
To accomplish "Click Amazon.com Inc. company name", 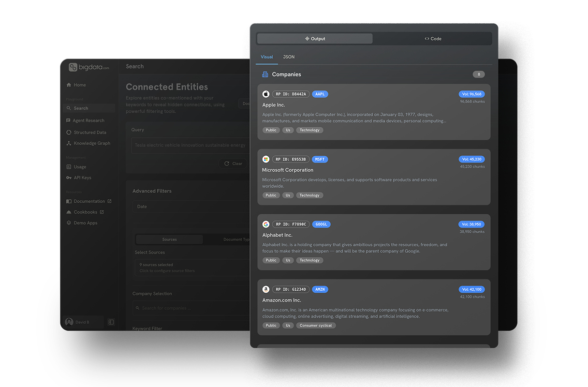I will [282, 300].
